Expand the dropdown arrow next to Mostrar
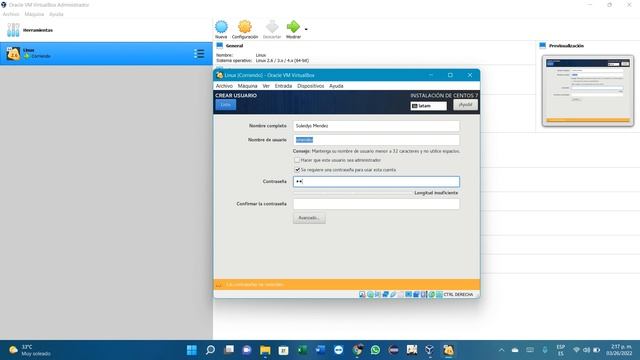The height and width of the screenshot is (360, 640). tap(306, 29)
